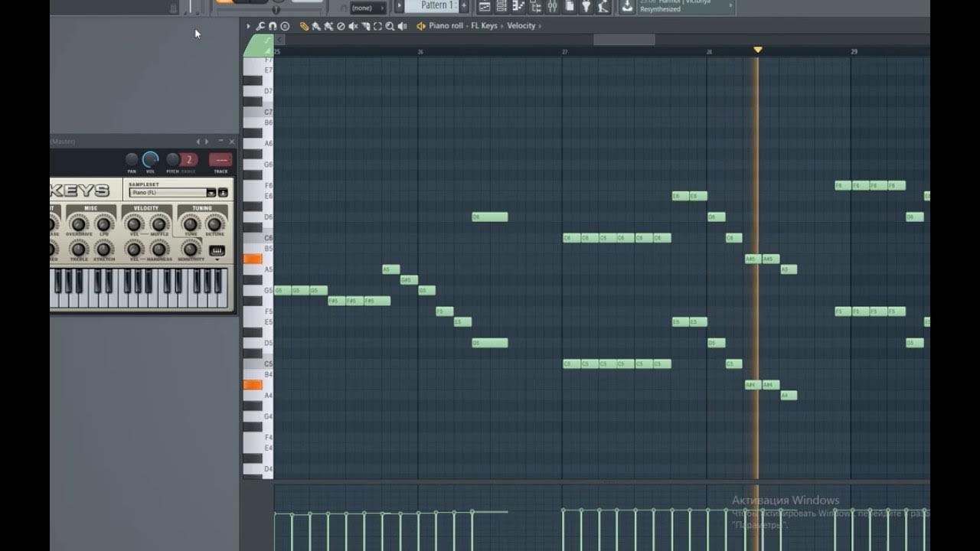Image resolution: width=980 pixels, height=551 pixels.
Task: Click the load sample button beside sampleset
Action: tap(223, 193)
